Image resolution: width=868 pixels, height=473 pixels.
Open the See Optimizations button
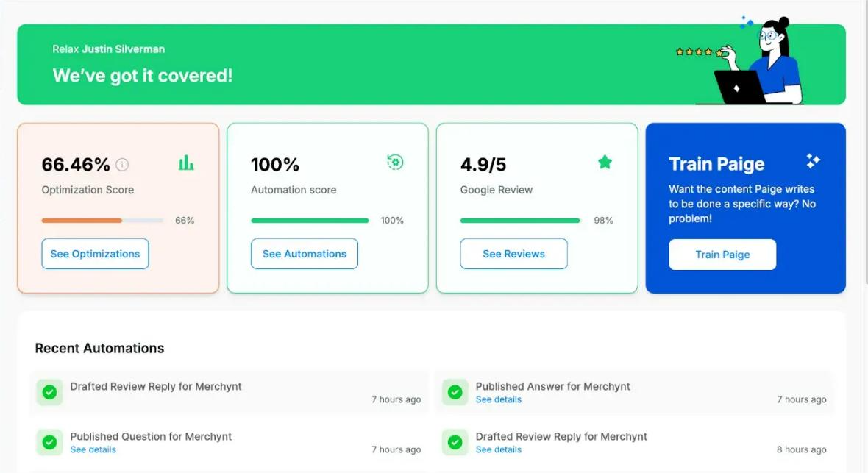(95, 254)
